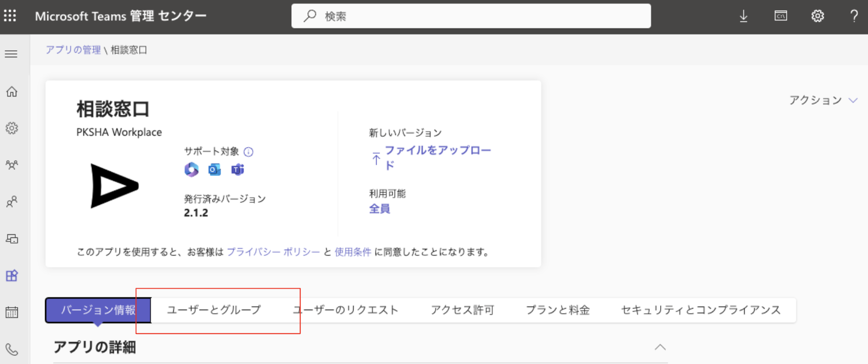
Task: Open セキュリティとコンプライアンス tab
Action: (701, 310)
